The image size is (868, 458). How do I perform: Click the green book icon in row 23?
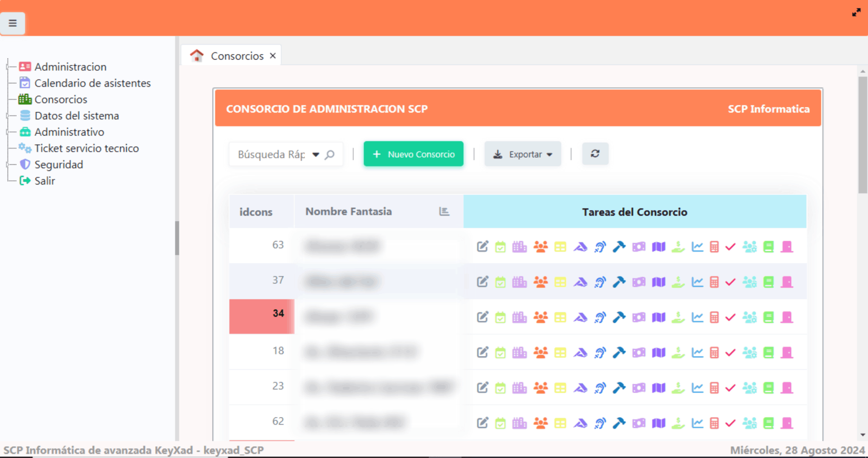[x=769, y=388]
